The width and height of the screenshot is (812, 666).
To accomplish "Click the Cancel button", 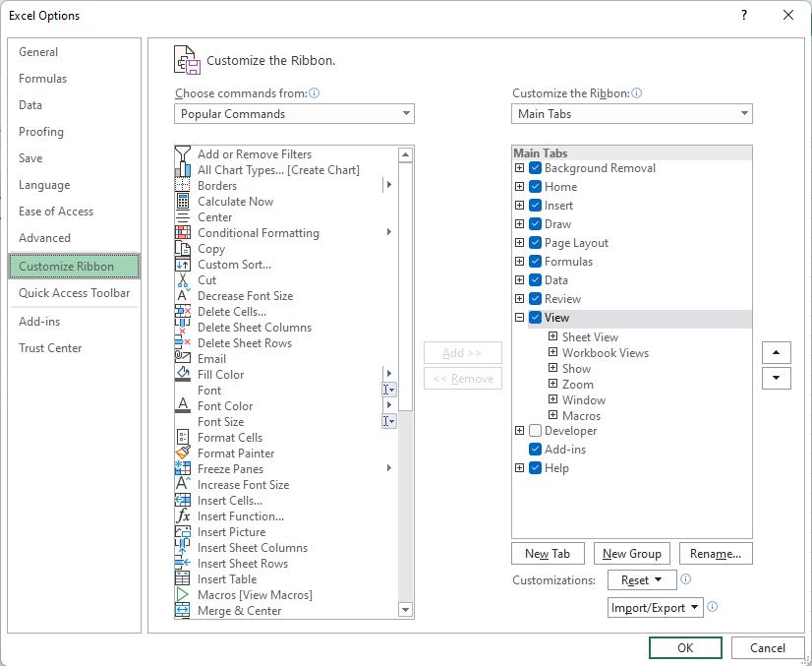I will pyautogui.click(x=768, y=648).
